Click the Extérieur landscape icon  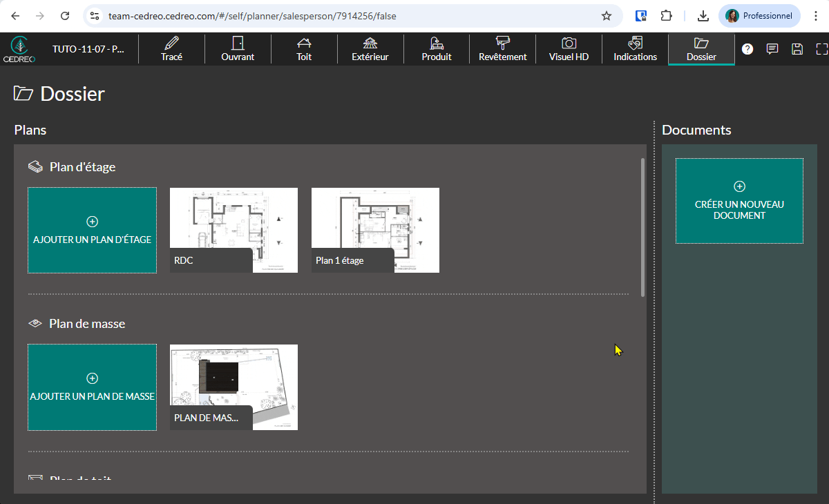pos(370,43)
